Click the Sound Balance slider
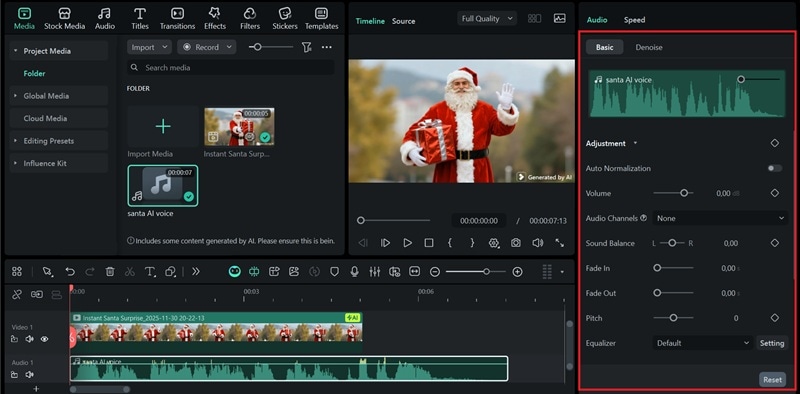 (672, 243)
